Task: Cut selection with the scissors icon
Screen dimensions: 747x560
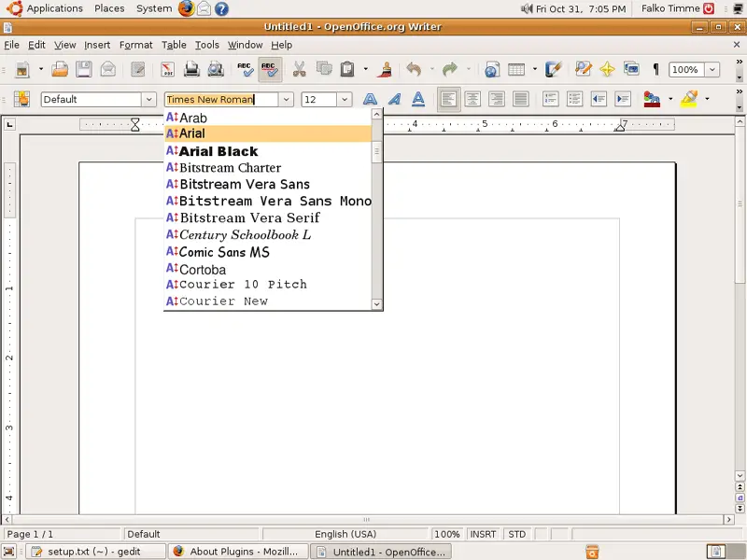Action: click(299, 69)
